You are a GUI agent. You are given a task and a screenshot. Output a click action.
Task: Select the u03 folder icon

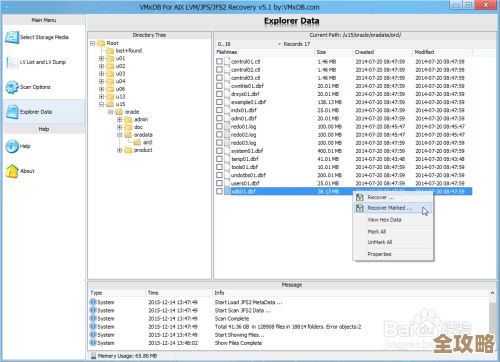coord(110,74)
